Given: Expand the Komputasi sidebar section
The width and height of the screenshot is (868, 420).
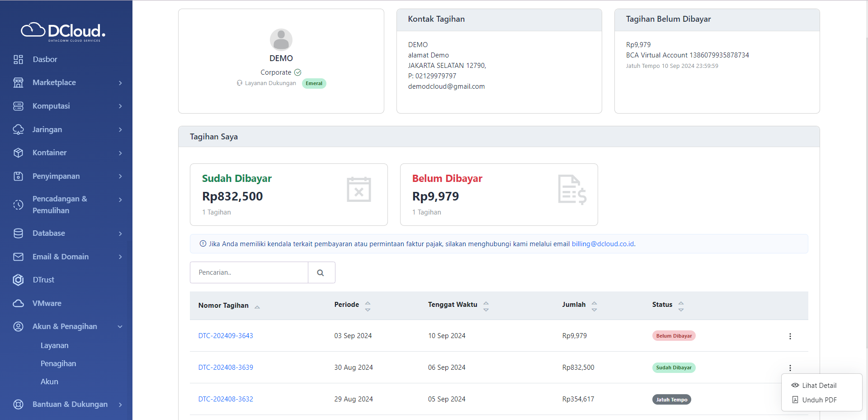Looking at the screenshot, I should click(x=120, y=106).
